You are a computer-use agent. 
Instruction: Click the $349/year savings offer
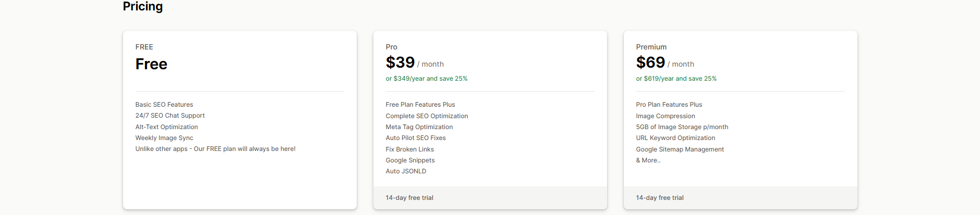coord(426,79)
